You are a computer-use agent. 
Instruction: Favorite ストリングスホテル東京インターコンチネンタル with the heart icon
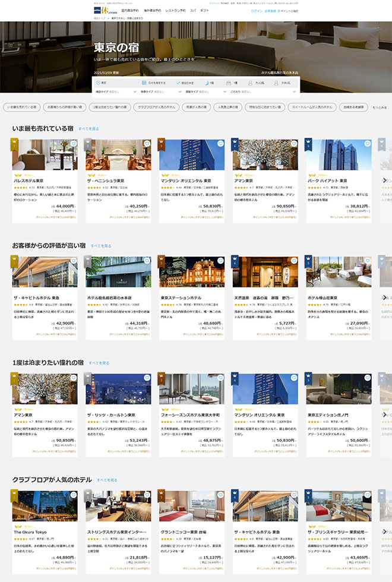[x=147, y=495]
